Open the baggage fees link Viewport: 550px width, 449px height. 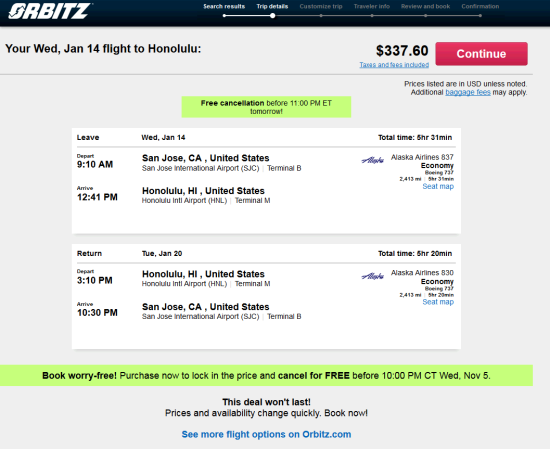(x=468, y=92)
